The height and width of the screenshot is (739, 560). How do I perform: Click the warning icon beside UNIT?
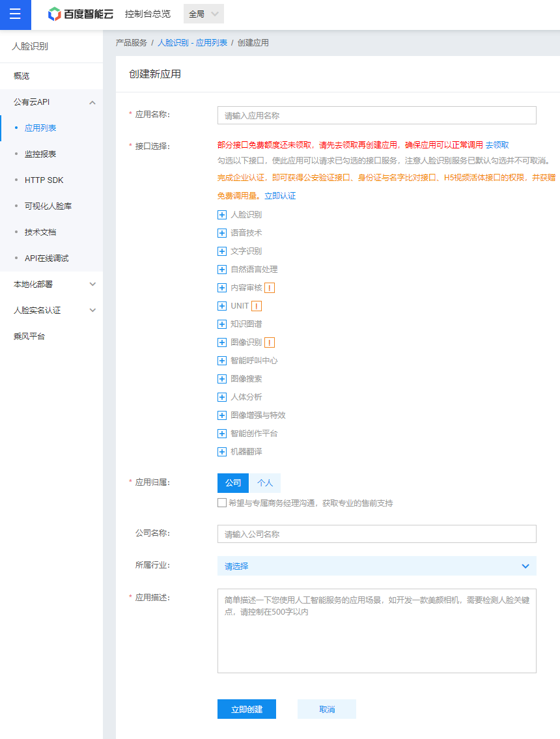coord(257,307)
